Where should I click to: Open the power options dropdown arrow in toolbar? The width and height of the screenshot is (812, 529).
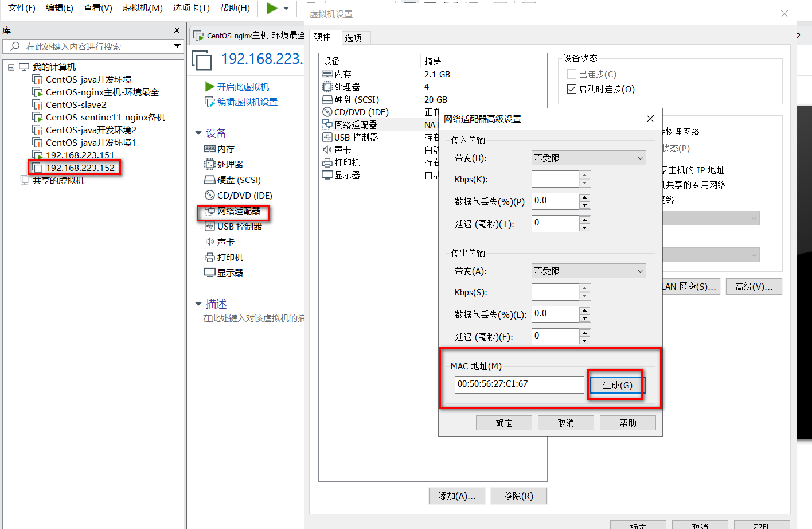tap(286, 9)
